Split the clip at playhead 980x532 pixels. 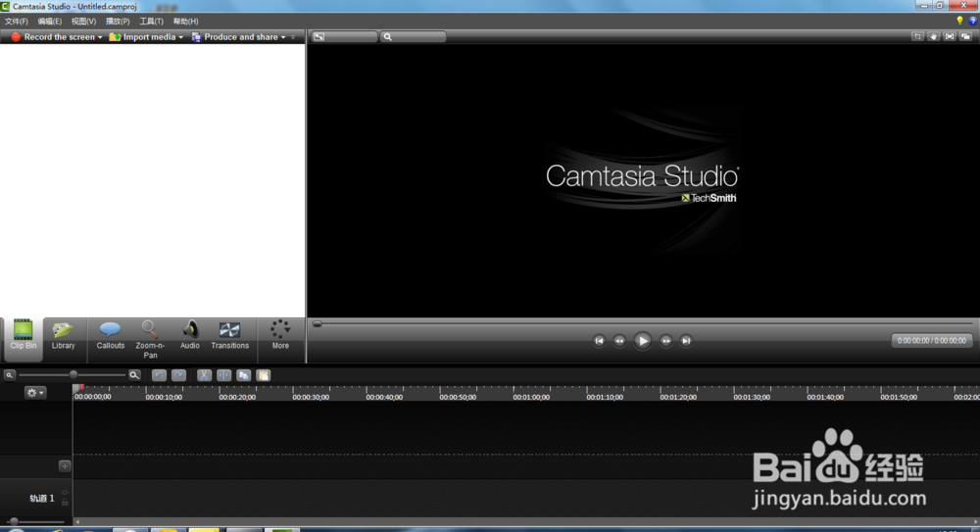pyautogui.click(x=223, y=375)
